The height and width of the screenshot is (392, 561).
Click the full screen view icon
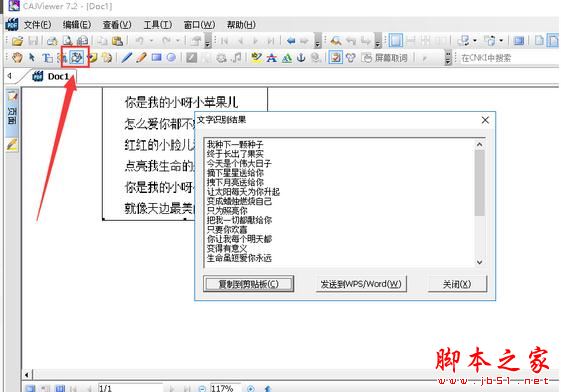519,41
